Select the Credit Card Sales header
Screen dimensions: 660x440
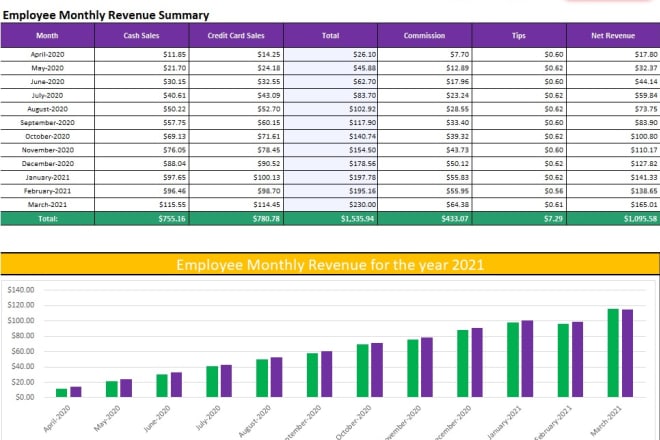236,35
